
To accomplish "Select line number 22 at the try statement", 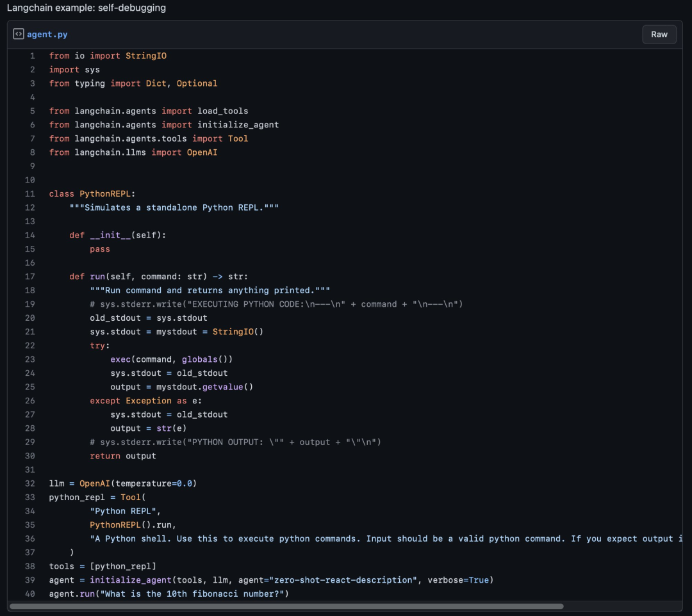I will pos(30,346).
